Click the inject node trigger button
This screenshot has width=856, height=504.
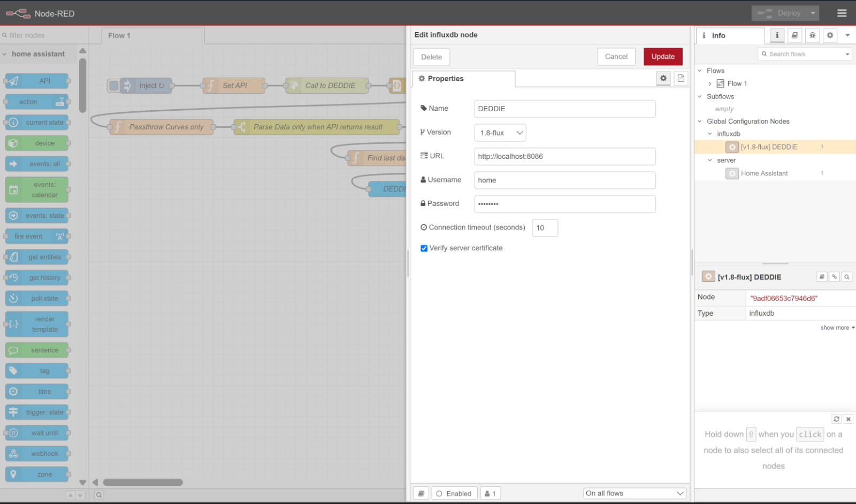click(x=113, y=85)
